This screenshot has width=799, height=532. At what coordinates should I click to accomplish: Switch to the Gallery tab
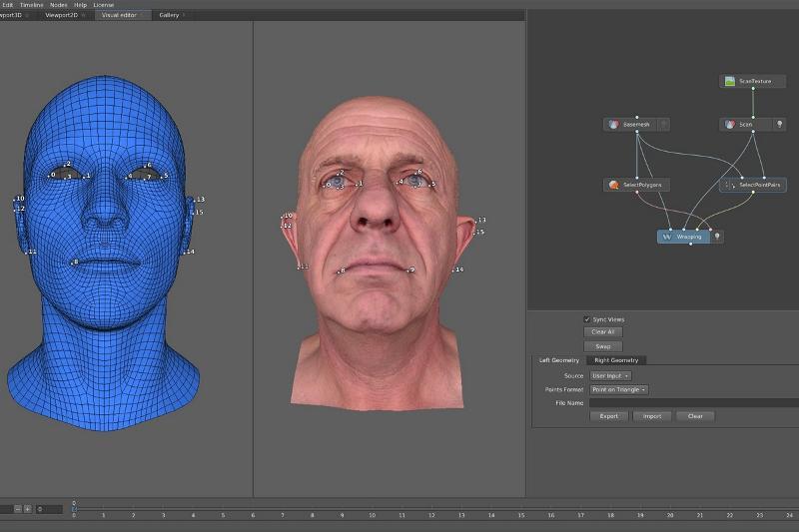point(171,16)
